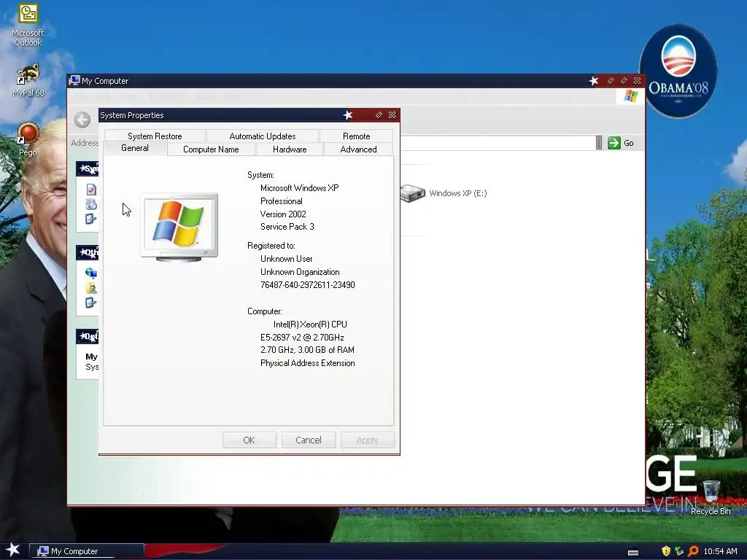The image size is (747, 560).
Task: Close the System Properties dialog
Action: click(x=392, y=115)
